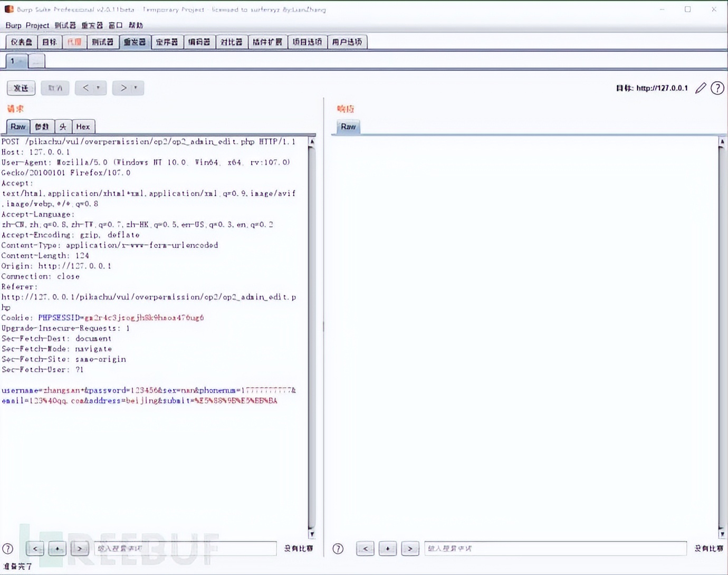Switch request view to Hex tab
The image size is (728, 575).
[x=83, y=127]
